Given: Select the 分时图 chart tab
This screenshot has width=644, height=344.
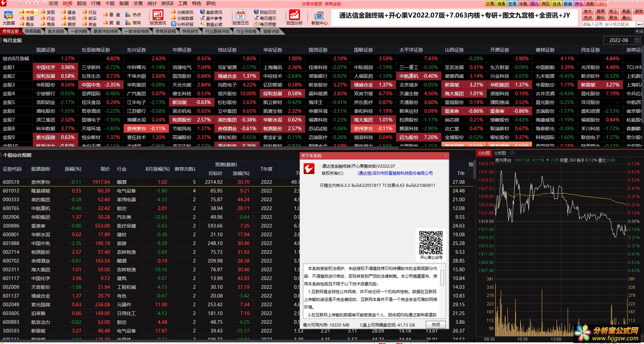Looking at the screenshot, I should (x=484, y=153).
